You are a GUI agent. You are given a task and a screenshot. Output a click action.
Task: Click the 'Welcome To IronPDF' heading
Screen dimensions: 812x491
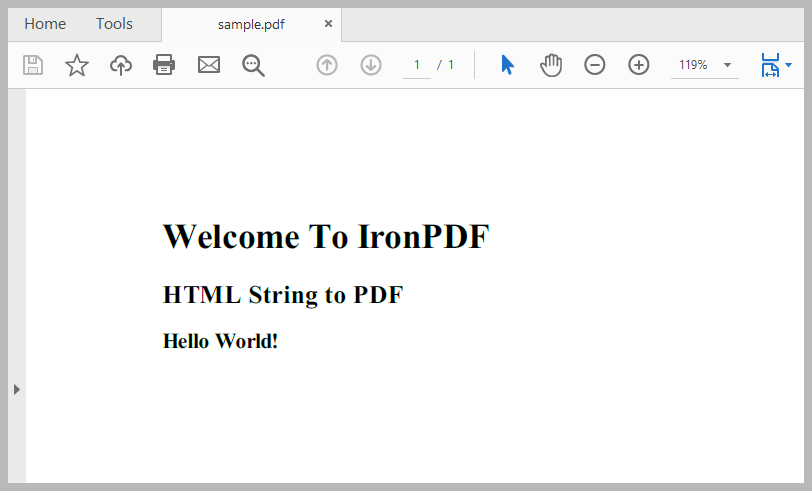point(326,237)
